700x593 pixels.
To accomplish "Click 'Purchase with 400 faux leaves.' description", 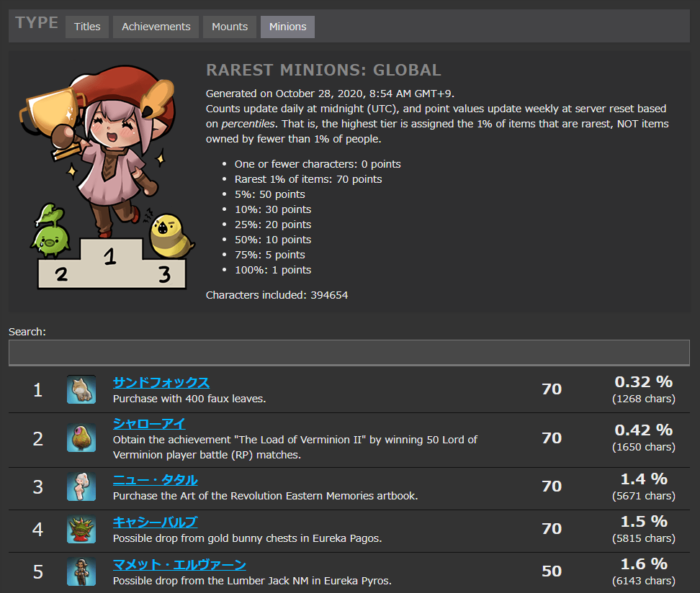I will click(189, 399).
